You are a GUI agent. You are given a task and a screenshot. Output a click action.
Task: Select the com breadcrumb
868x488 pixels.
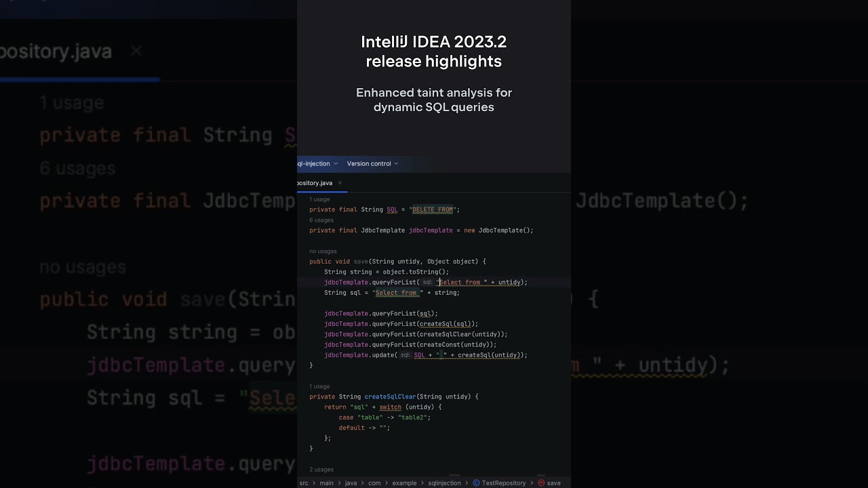tap(374, 483)
